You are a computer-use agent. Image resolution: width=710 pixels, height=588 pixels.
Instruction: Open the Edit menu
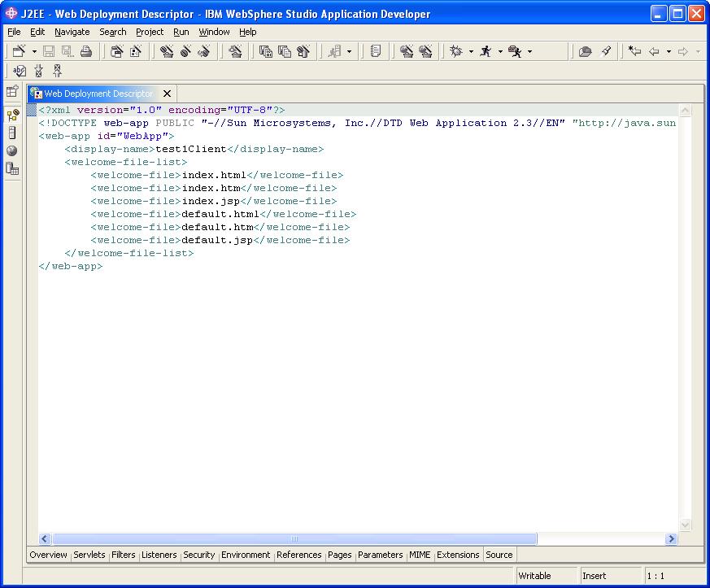pyautogui.click(x=37, y=32)
